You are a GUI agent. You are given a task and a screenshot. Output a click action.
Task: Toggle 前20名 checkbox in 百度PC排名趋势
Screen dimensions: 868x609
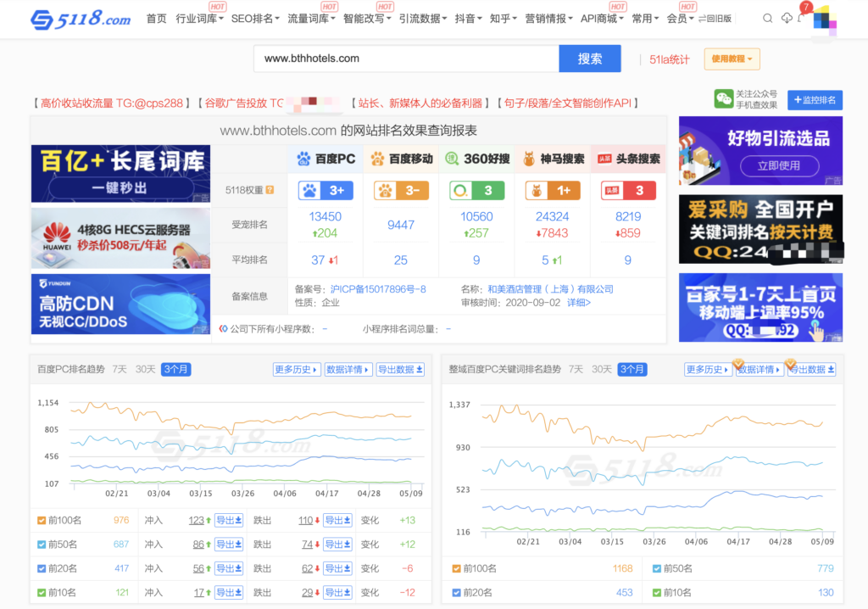pos(42,568)
